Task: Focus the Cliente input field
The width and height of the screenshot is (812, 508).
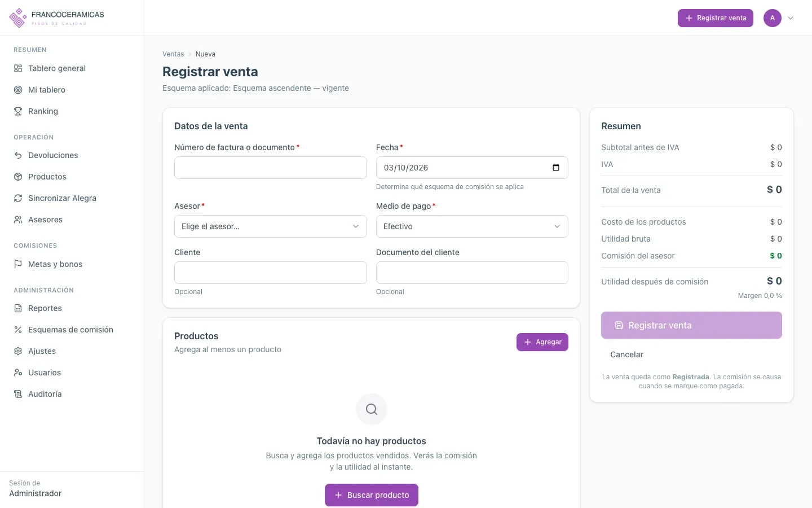Action: point(271,273)
